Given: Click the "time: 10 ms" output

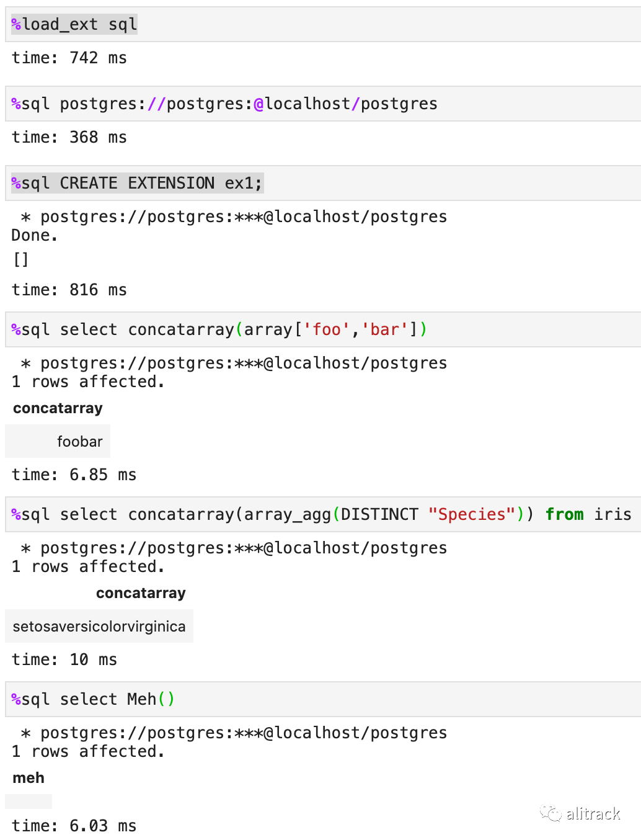Looking at the screenshot, I should (64, 660).
